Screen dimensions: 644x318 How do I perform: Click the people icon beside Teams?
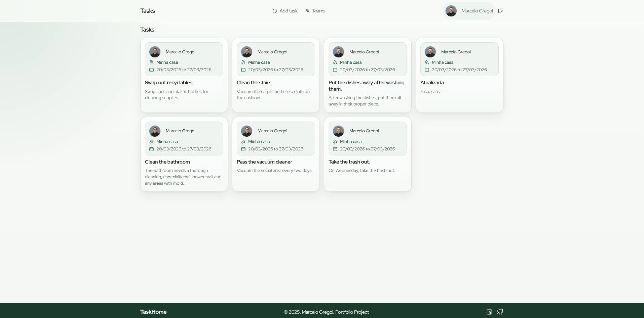click(307, 11)
